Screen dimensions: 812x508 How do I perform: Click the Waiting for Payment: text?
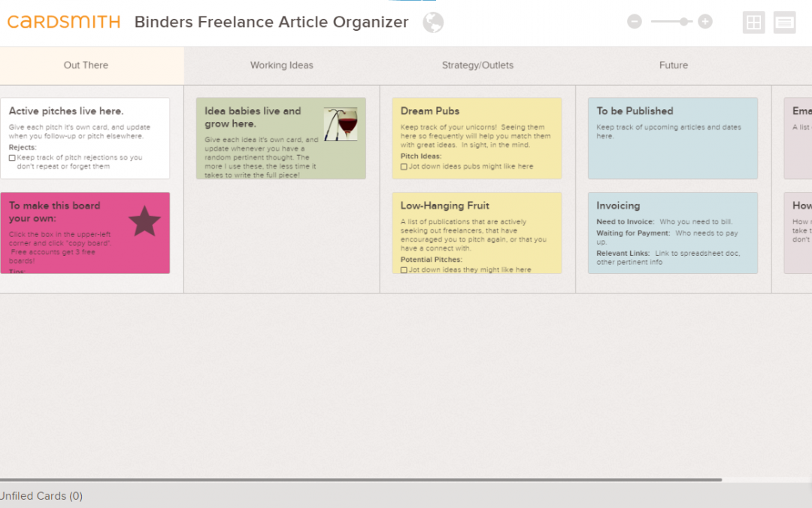click(633, 233)
